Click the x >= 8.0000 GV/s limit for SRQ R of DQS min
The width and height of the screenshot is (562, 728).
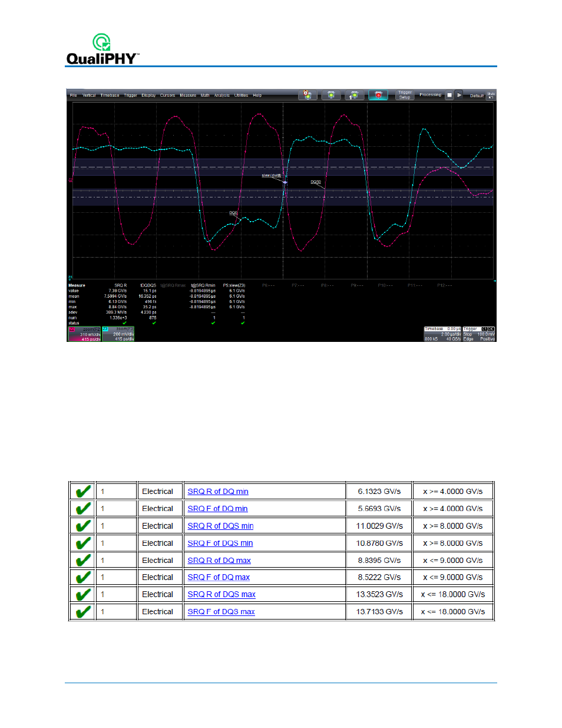[453, 526]
